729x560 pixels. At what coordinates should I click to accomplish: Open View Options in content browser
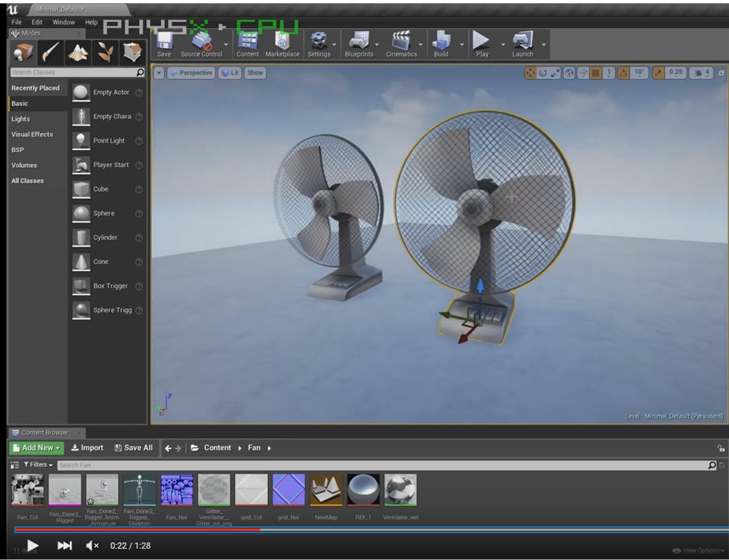(x=698, y=551)
